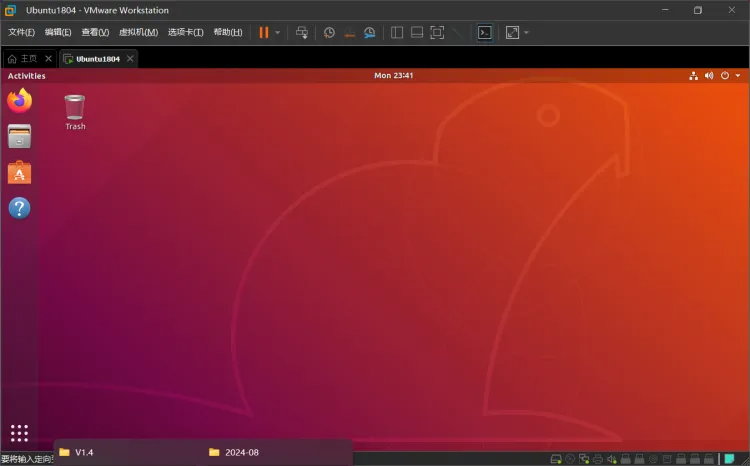Open the Activities overview in Ubuntu
Viewport: 750px width, 466px height.
click(x=26, y=76)
